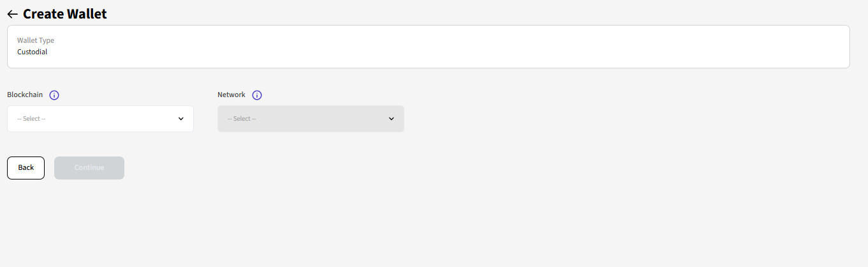The width and height of the screenshot is (868, 267).
Task: Click the Continue button
Action: (89, 168)
